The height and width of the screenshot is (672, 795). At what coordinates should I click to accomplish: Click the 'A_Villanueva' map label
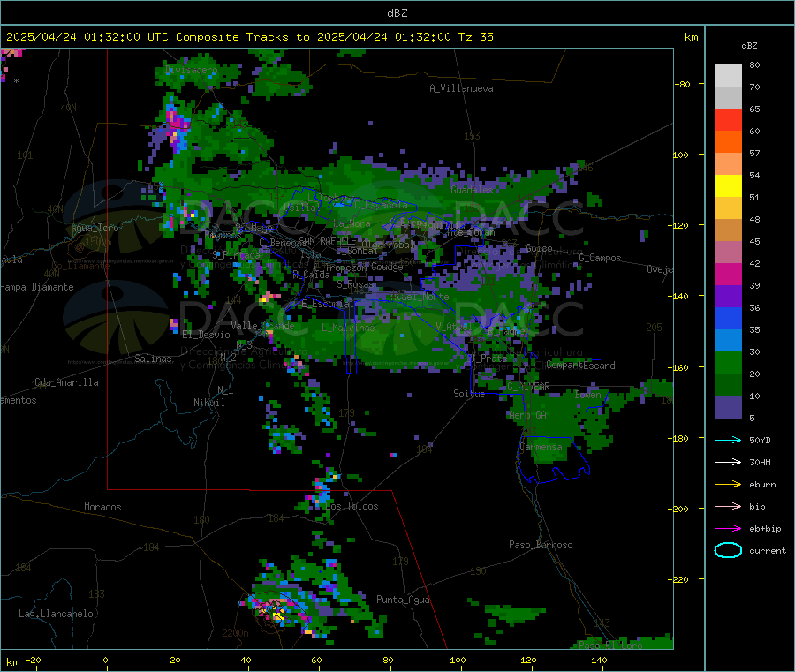point(461,88)
